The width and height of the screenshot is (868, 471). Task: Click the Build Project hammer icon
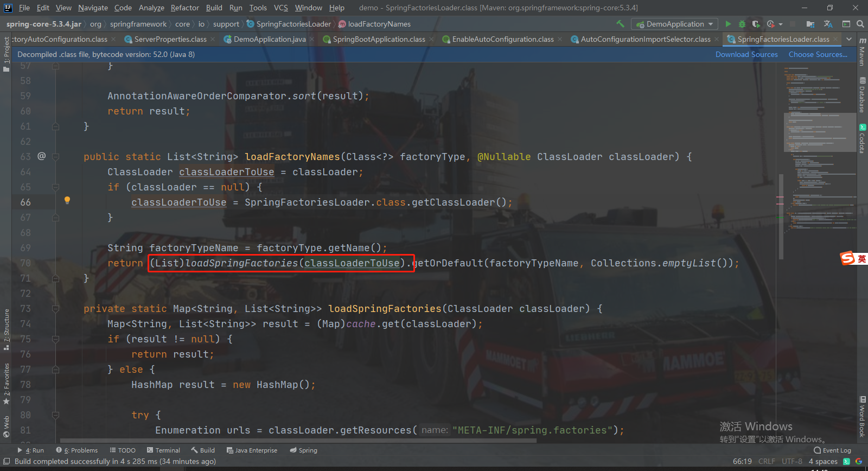coord(620,24)
